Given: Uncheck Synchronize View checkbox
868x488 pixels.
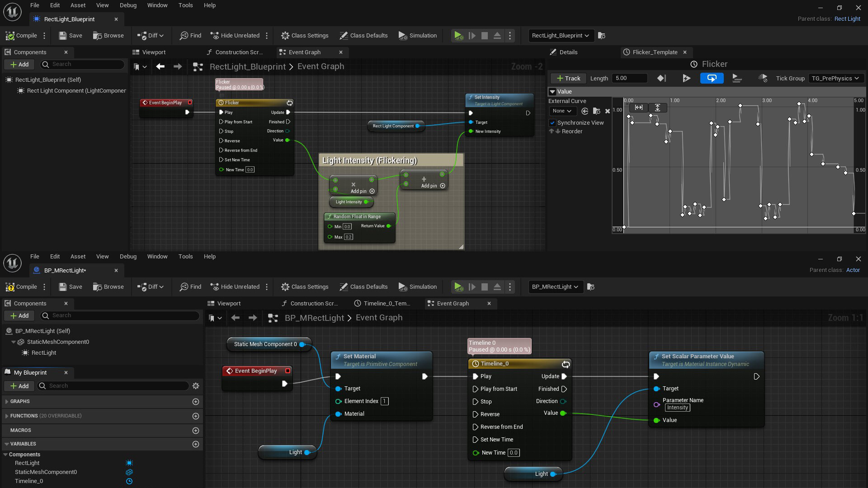Looking at the screenshot, I should click(552, 123).
